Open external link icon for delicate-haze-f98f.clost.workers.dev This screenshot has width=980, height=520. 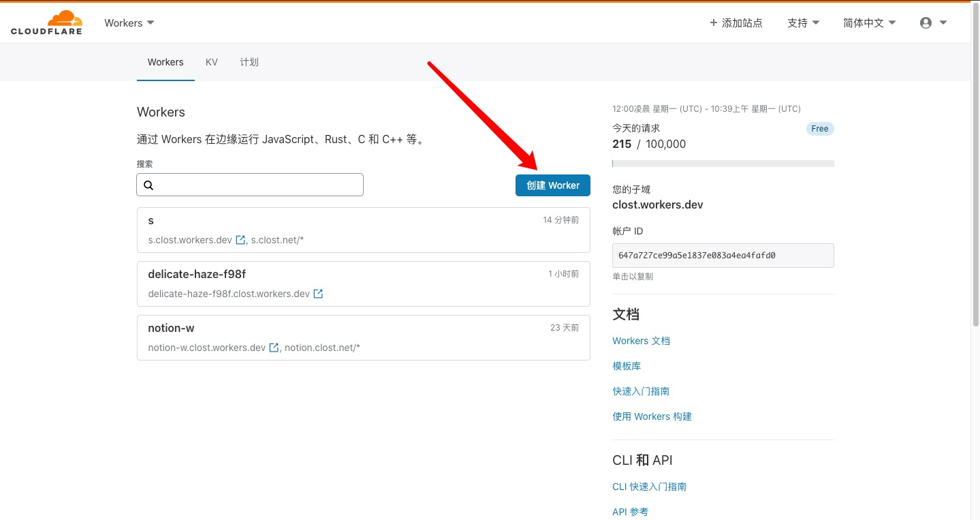(318, 294)
